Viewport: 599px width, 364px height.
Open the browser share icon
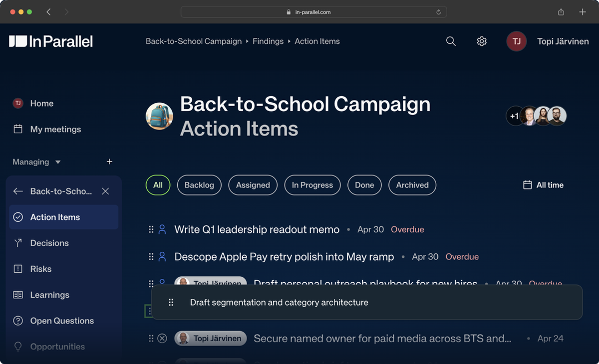(561, 12)
